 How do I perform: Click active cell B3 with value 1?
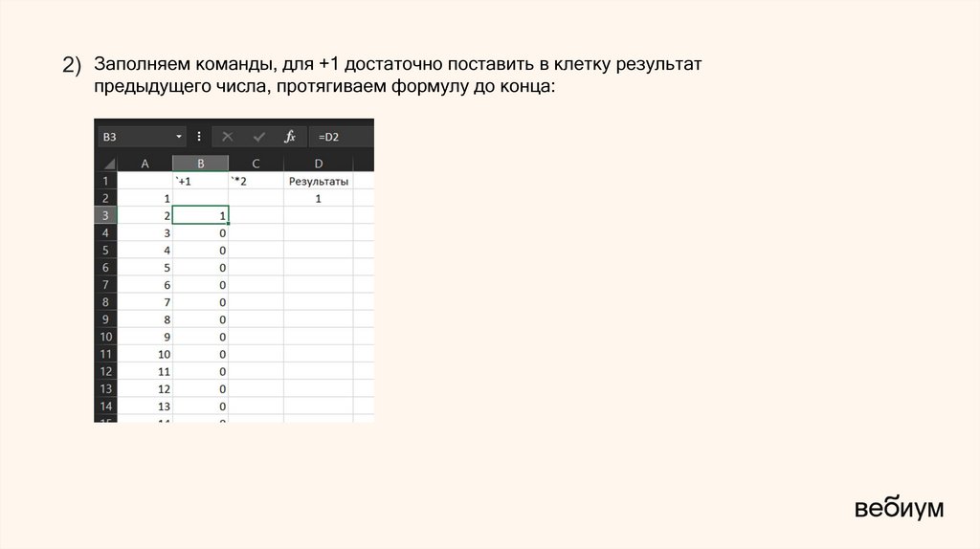coord(201,215)
